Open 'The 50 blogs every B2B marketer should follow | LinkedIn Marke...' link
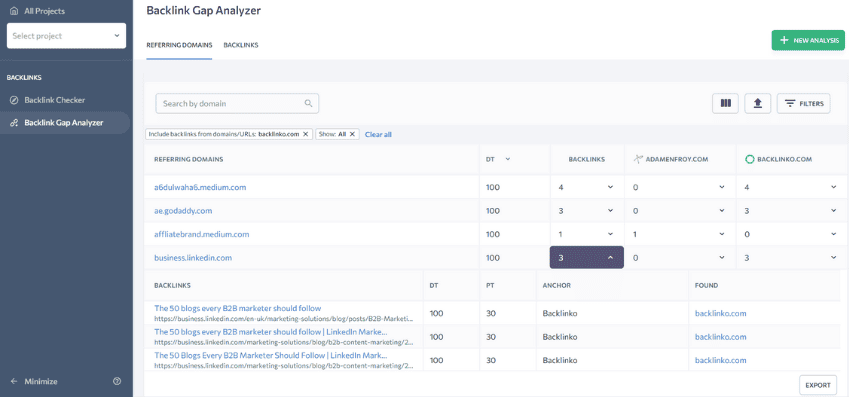This screenshot has height=397, width=850. [x=271, y=331]
